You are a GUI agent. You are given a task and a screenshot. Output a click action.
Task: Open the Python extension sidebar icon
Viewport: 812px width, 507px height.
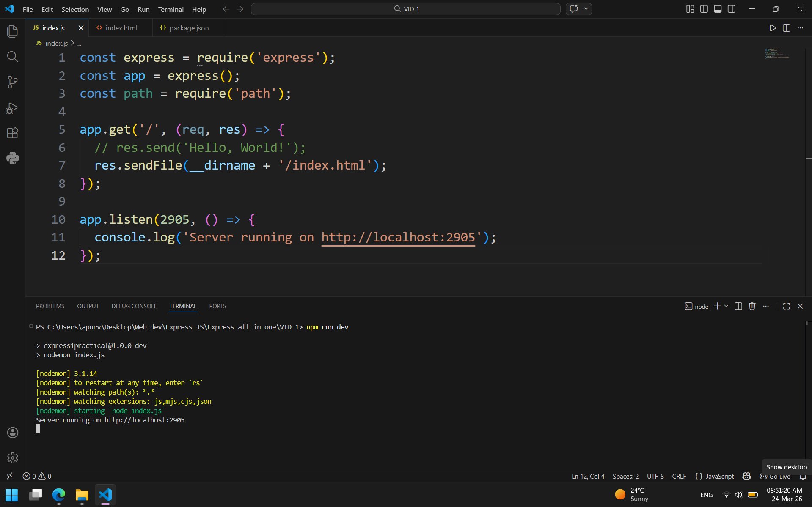click(13, 159)
